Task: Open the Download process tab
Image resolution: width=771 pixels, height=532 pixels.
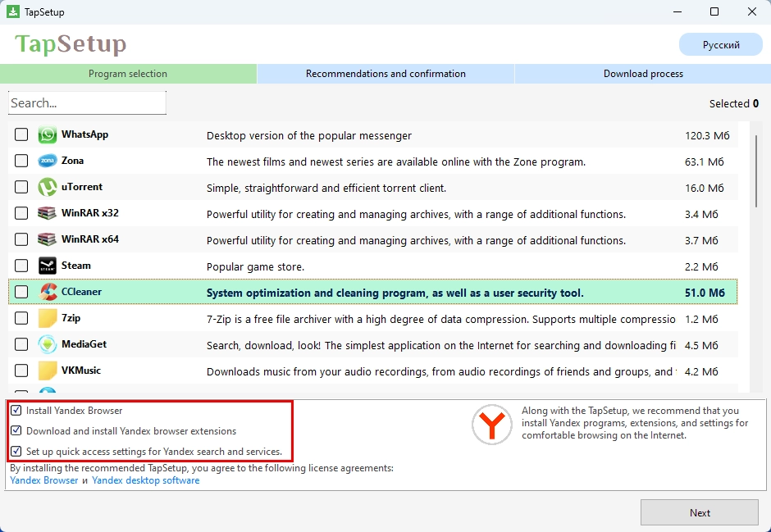Action: tap(643, 73)
